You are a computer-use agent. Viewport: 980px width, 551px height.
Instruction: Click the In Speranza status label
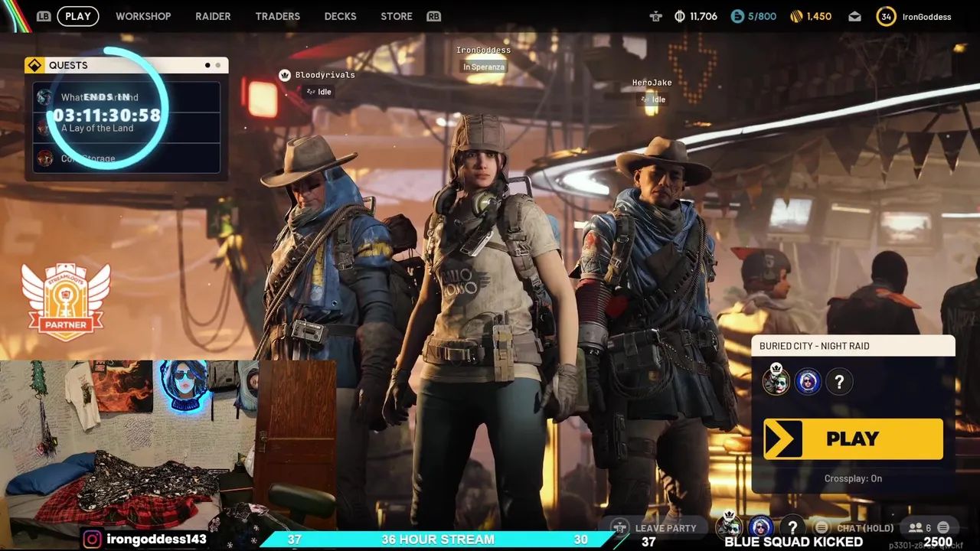point(483,67)
